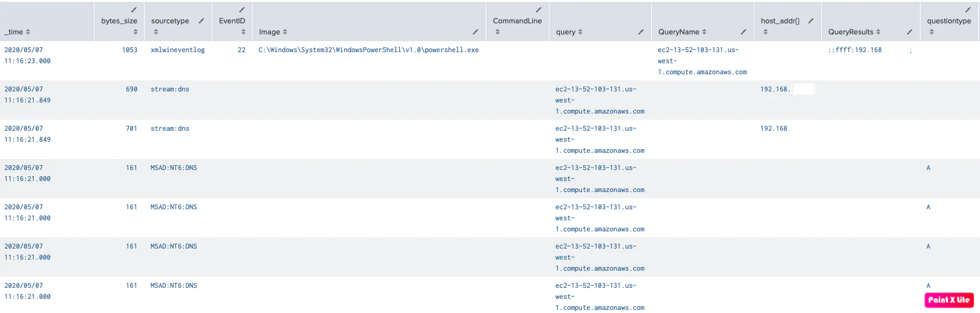Click the pencil icon in the query header
Screen dimensions: 980x313
click(x=641, y=32)
